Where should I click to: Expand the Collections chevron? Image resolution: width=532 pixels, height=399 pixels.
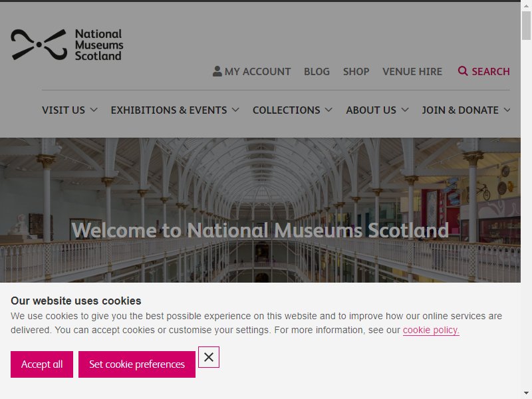[329, 110]
